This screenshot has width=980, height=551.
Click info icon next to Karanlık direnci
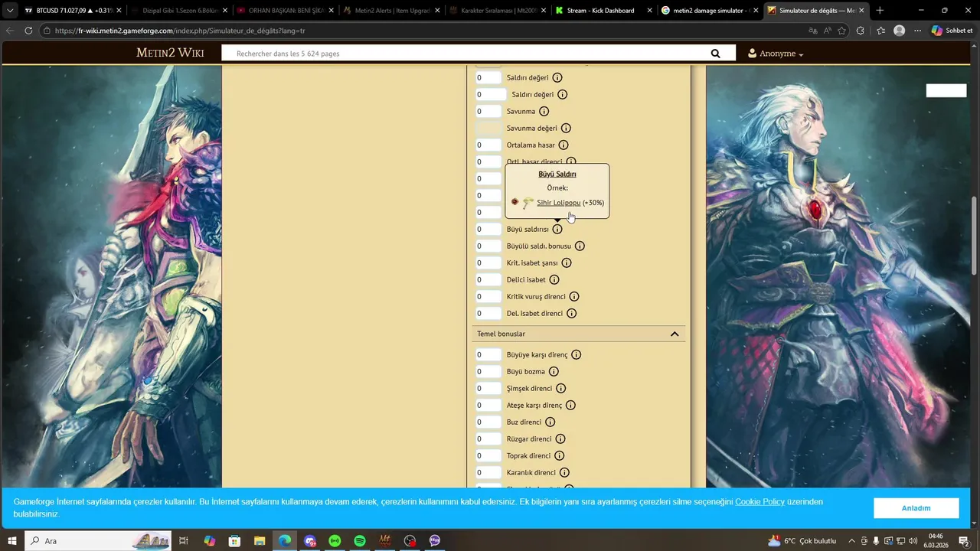(x=564, y=473)
